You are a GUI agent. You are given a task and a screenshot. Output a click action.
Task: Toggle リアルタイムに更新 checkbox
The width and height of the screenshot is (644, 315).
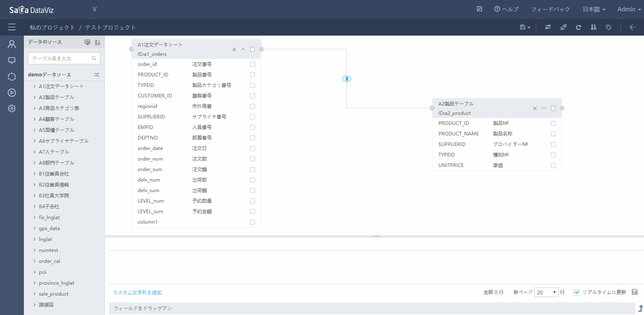tap(577, 292)
